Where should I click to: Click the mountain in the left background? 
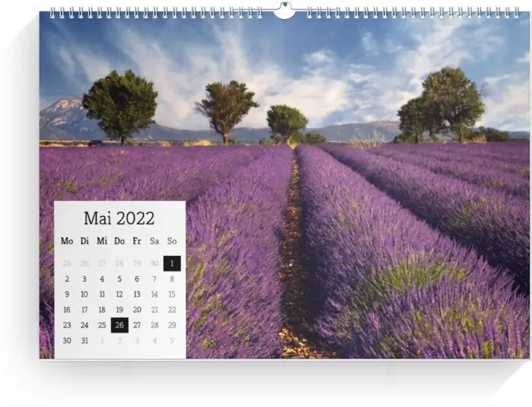tap(65, 118)
